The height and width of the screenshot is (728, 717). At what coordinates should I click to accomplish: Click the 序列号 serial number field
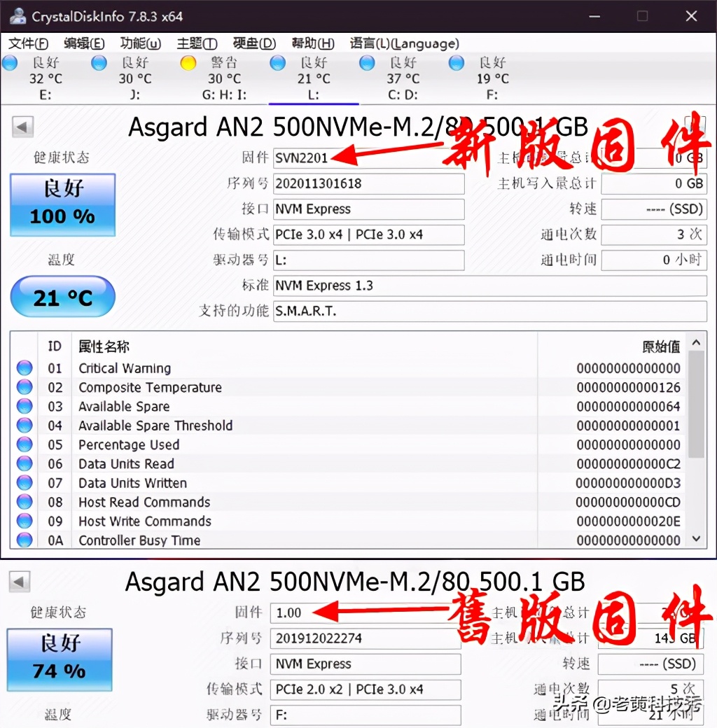point(369,183)
